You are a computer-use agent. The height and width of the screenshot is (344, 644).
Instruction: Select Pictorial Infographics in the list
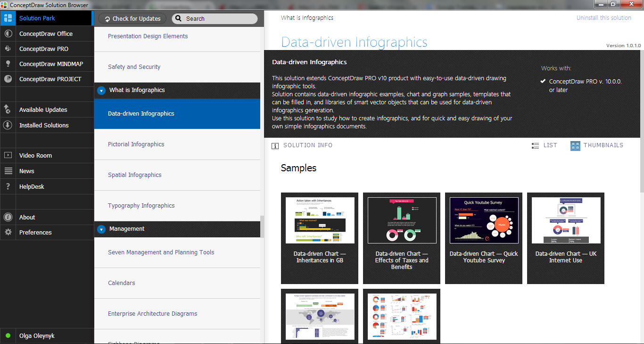136,144
